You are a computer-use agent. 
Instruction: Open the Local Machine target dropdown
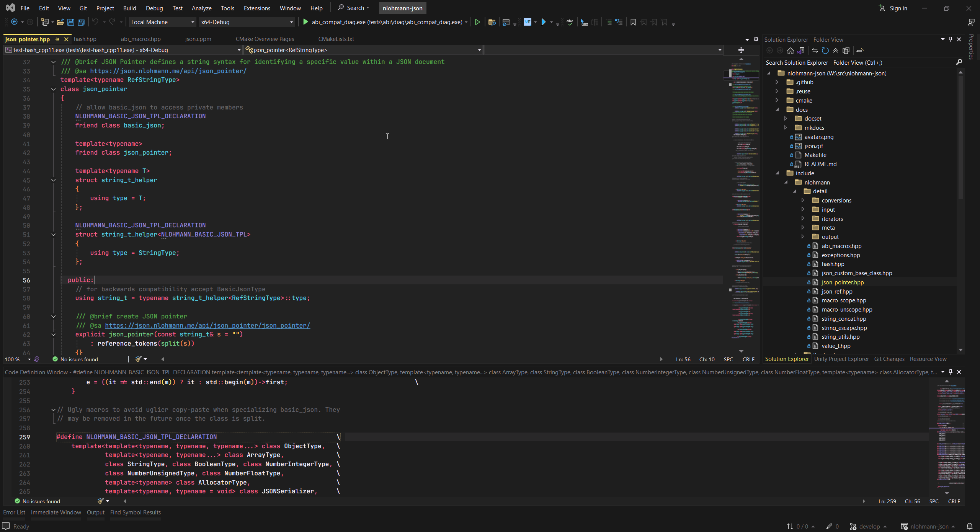coord(193,22)
